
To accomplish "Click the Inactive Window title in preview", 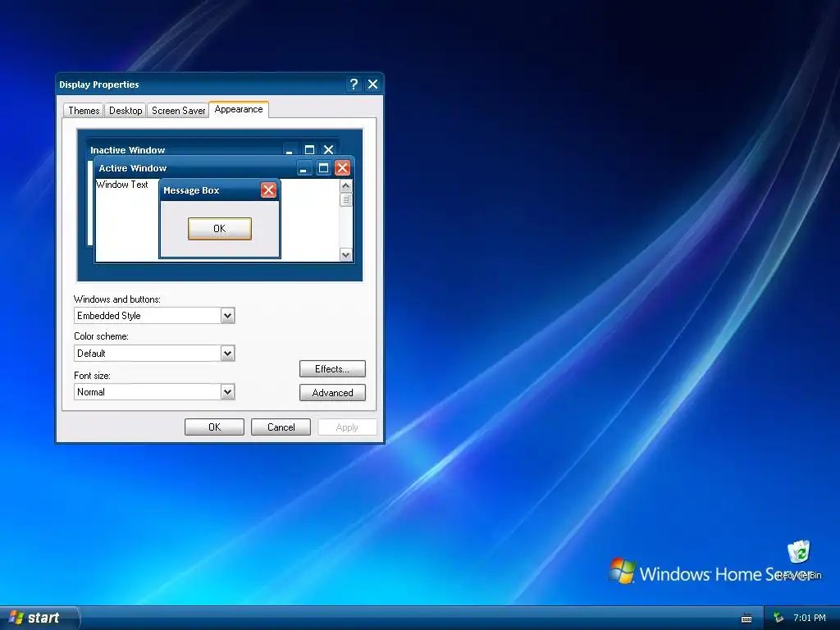I will click(127, 150).
